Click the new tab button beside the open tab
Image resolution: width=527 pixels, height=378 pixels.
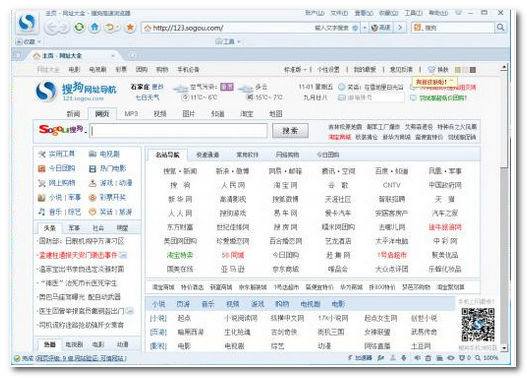(x=132, y=55)
